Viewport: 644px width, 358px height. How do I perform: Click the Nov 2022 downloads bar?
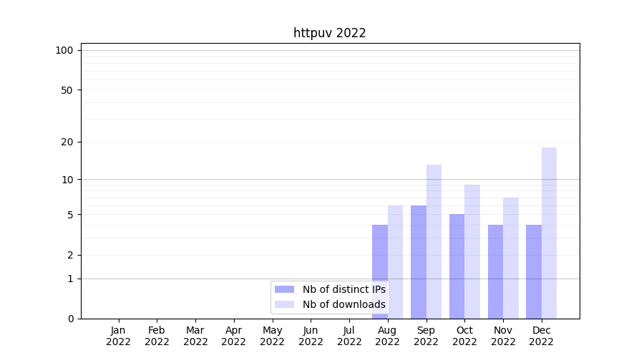[511, 258]
